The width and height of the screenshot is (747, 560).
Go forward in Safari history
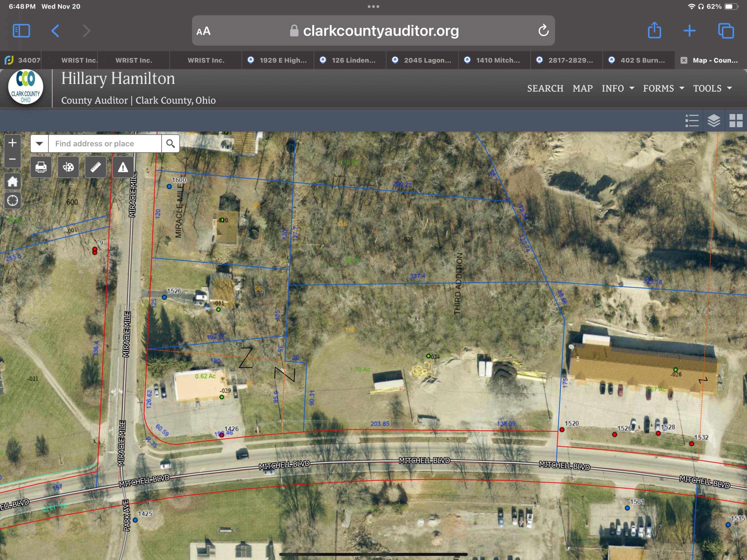pyautogui.click(x=87, y=31)
